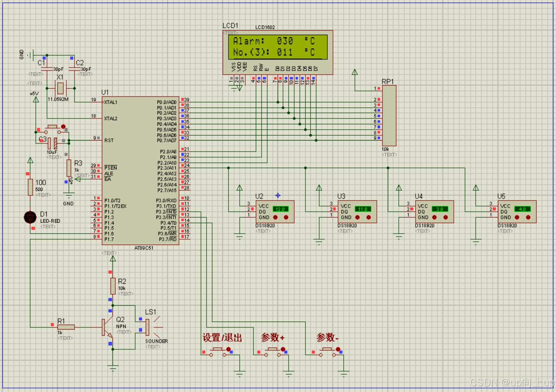Select the Q2 NPN transistor

(108, 327)
